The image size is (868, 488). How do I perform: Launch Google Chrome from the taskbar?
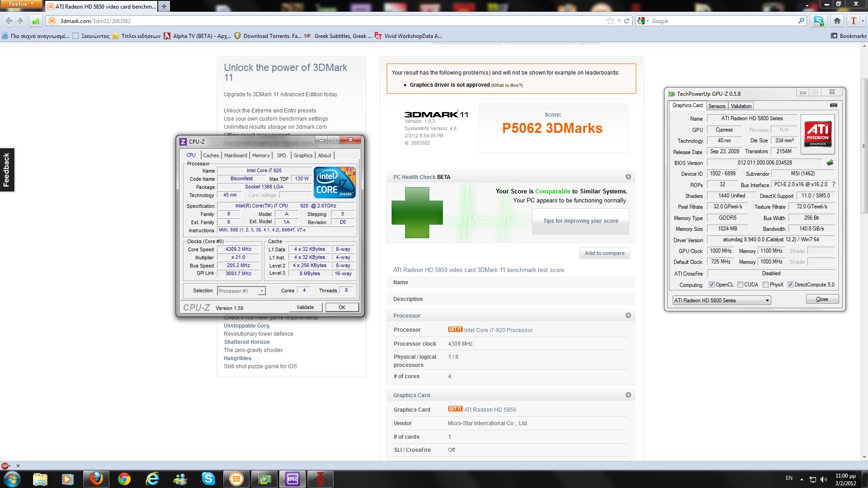click(x=124, y=479)
